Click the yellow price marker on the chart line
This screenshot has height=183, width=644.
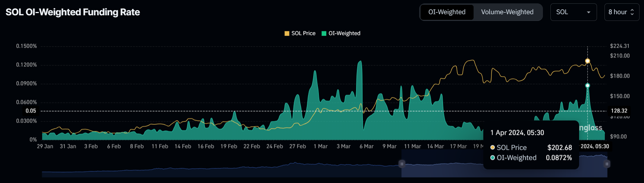(587, 61)
